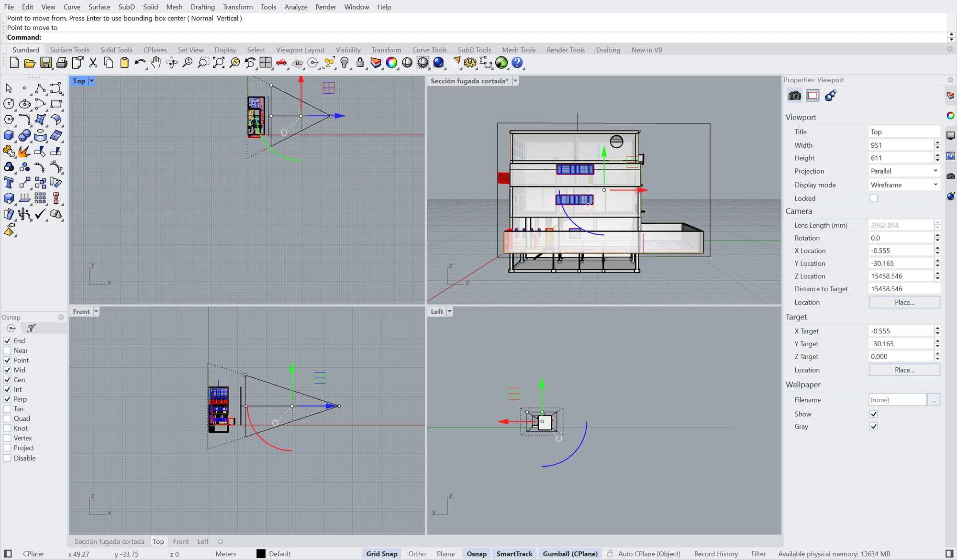Click the Target Location Place button

point(904,370)
